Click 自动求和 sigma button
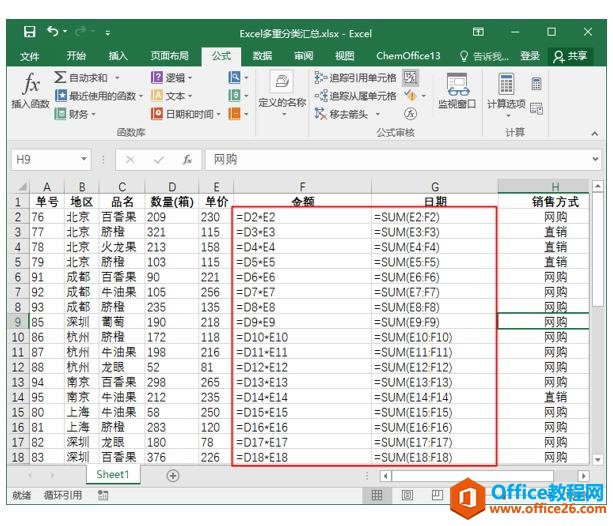This screenshot has width=613, height=526. (81, 77)
